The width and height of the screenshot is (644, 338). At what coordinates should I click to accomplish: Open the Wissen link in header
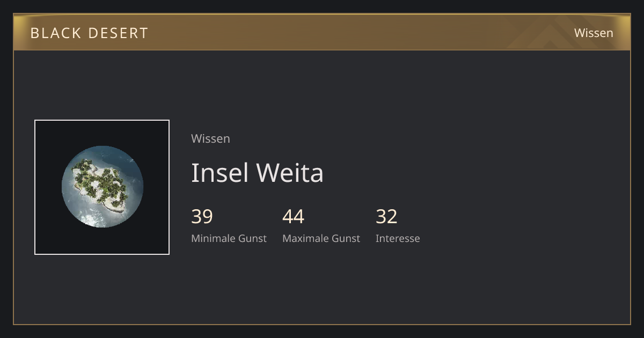pyautogui.click(x=594, y=33)
